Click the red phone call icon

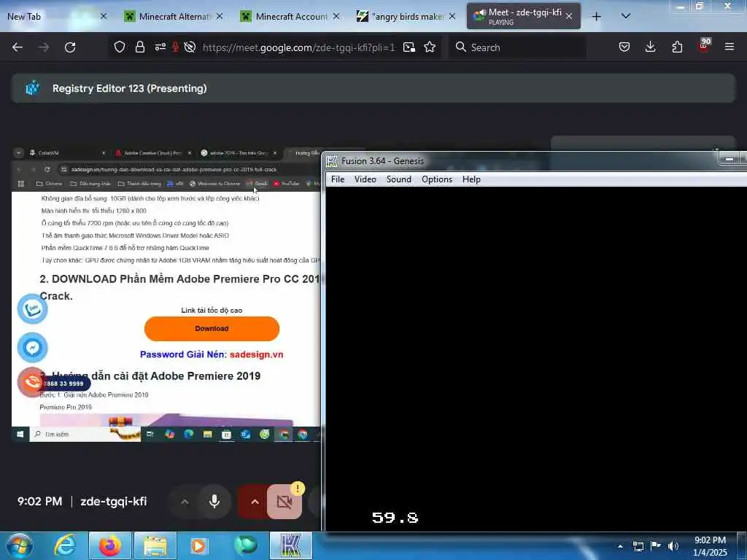[x=31, y=382]
